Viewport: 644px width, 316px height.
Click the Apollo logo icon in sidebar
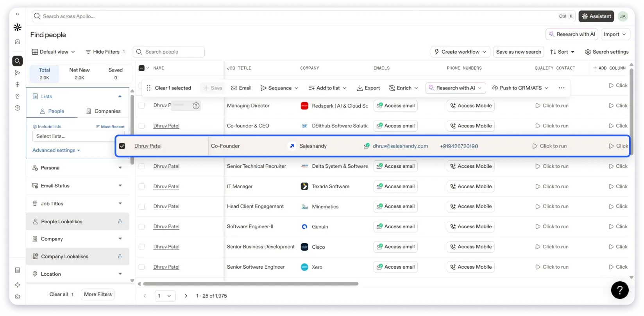click(x=17, y=27)
